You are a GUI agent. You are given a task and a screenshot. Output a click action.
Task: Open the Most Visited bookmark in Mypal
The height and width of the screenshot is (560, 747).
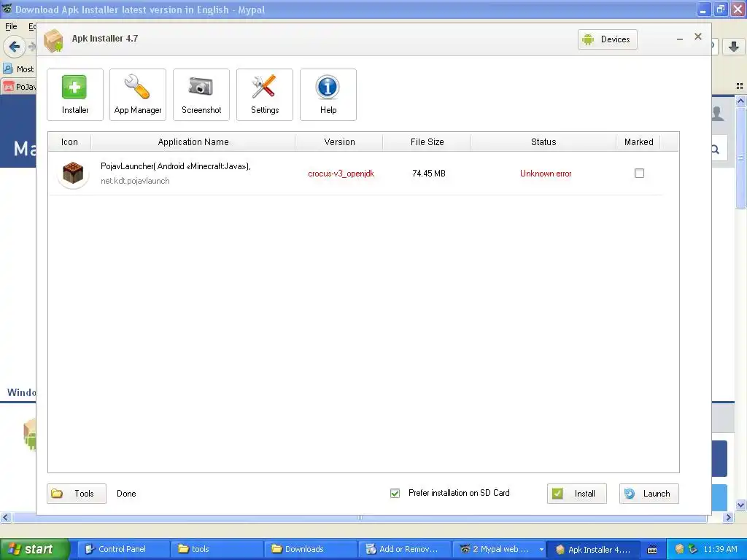(19, 69)
